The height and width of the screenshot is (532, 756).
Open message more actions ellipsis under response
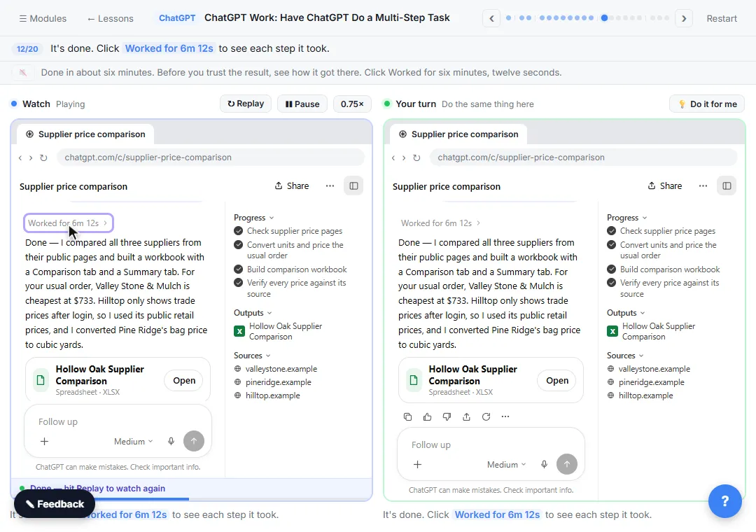coord(505,416)
